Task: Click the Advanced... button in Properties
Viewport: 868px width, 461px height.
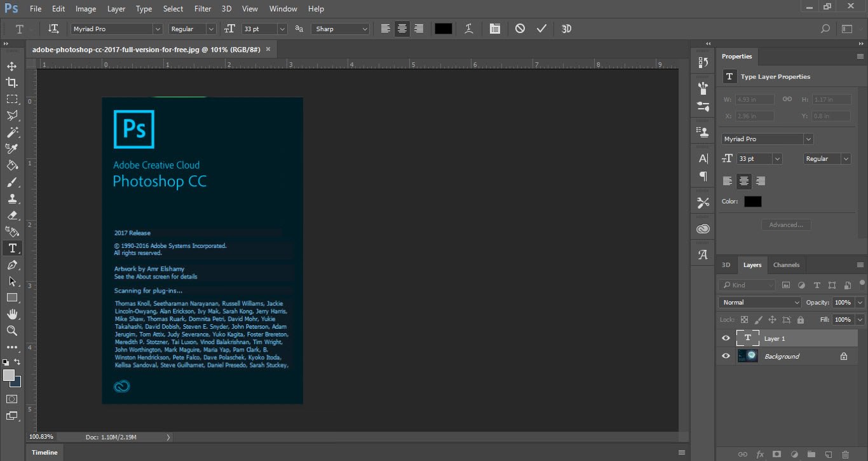Action: (x=786, y=224)
